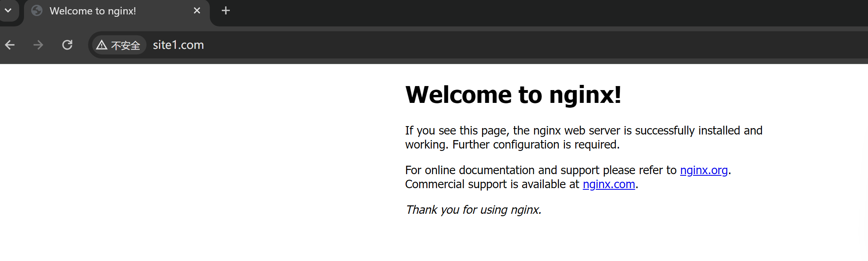Follow the nginx.com commercial support link
This screenshot has width=868, height=261.
609,184
